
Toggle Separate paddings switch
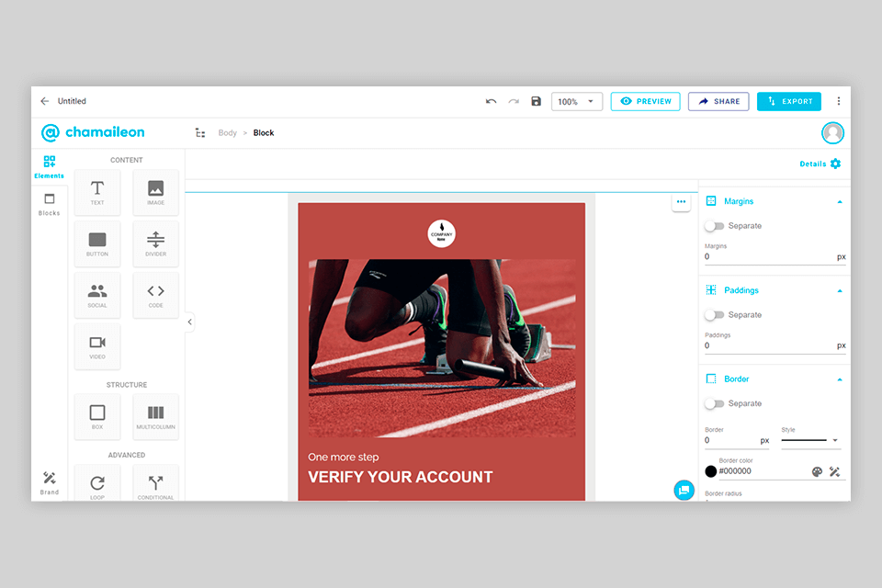(x=715, y=314)
